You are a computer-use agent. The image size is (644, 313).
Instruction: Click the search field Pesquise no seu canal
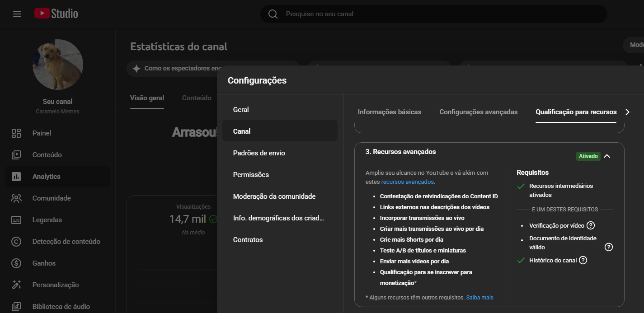point(433,14)
